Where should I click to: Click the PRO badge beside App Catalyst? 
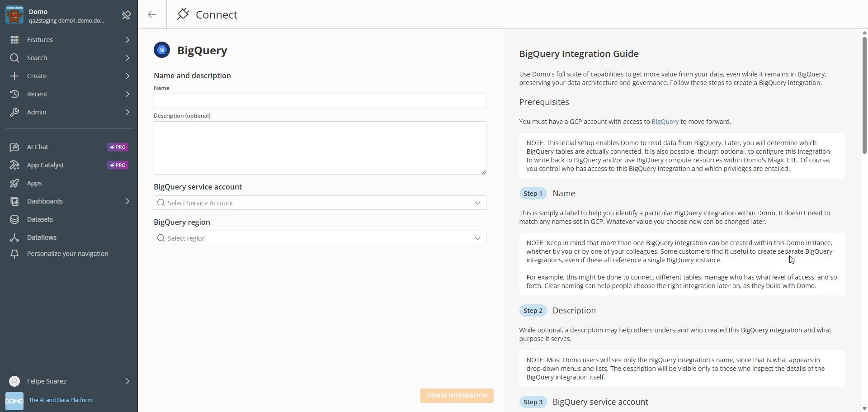pos(118,165)
